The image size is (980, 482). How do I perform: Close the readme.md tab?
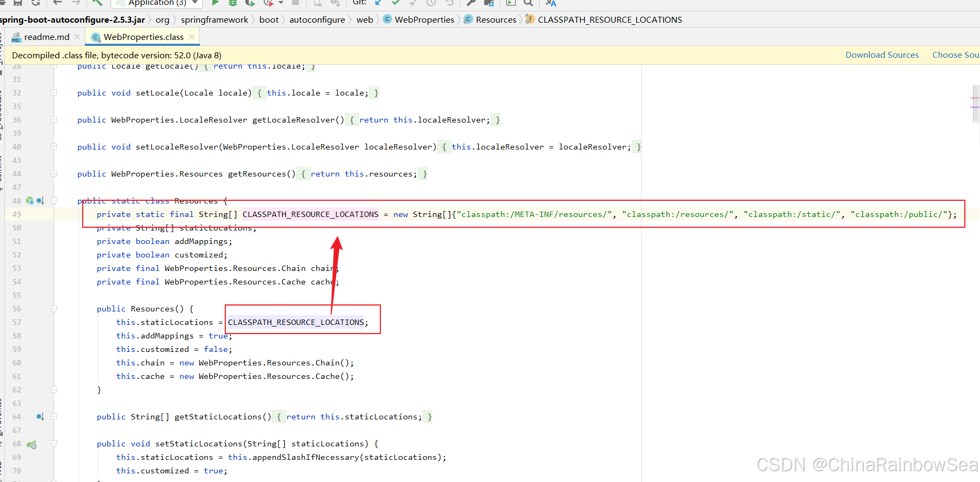[x=78, y=37]
